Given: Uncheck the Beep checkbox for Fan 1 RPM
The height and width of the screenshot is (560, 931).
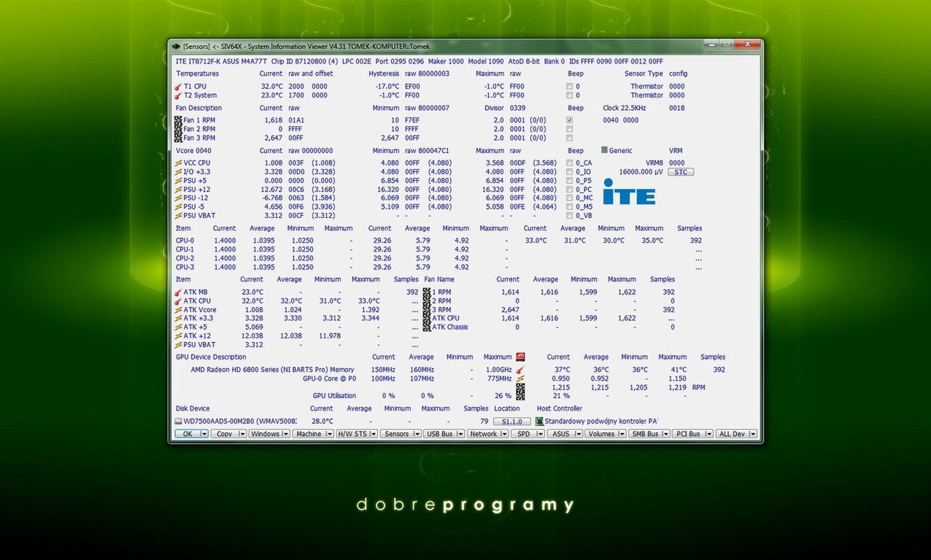Looking at the screenshot, I should [570, 120].
